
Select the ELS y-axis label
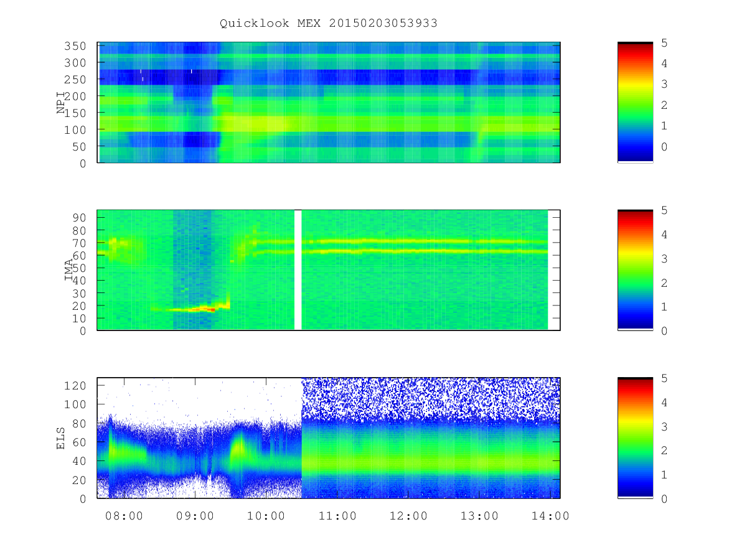point(61,438)
